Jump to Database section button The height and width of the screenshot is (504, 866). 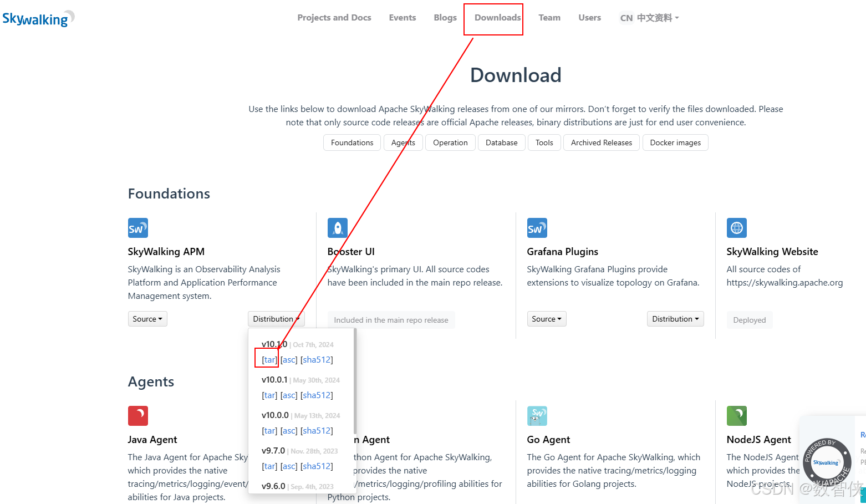coord(501,142)
